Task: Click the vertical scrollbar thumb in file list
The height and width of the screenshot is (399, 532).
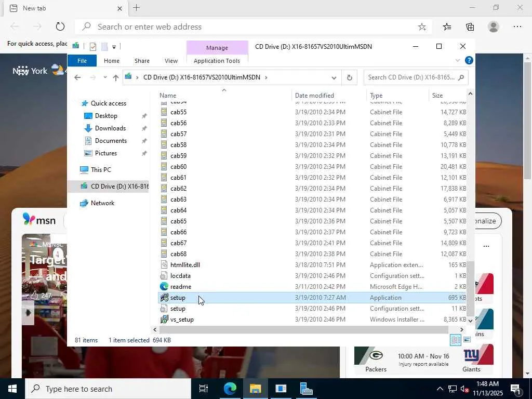Action: point(470,288)
